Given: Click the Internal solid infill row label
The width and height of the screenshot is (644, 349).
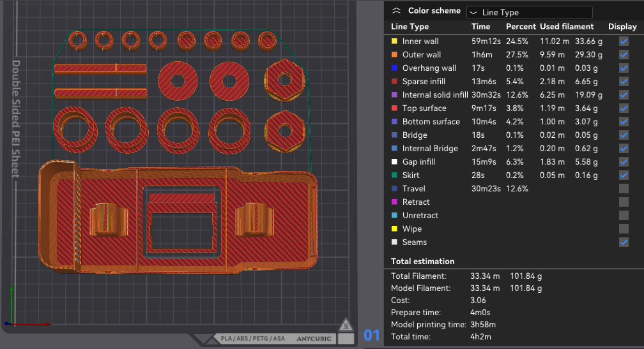Looking at the screenshot, I should tap(435, 95).
